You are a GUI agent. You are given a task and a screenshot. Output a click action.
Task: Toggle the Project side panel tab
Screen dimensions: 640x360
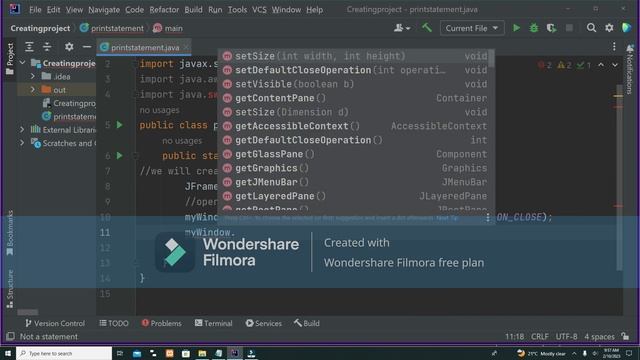click(10, 59)
